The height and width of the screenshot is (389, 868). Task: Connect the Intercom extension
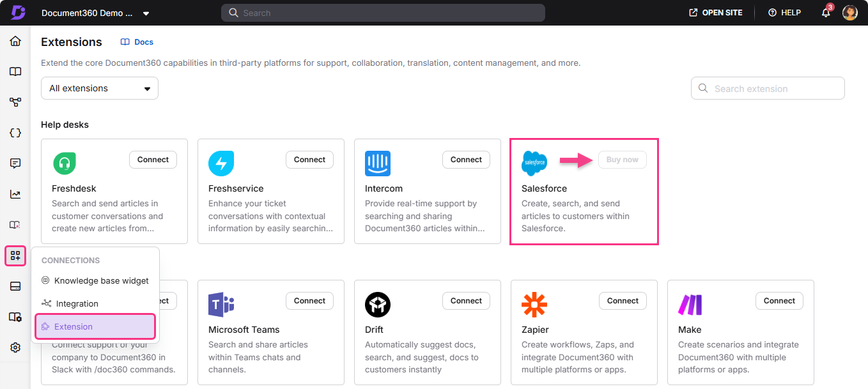[x=467, y=160]
